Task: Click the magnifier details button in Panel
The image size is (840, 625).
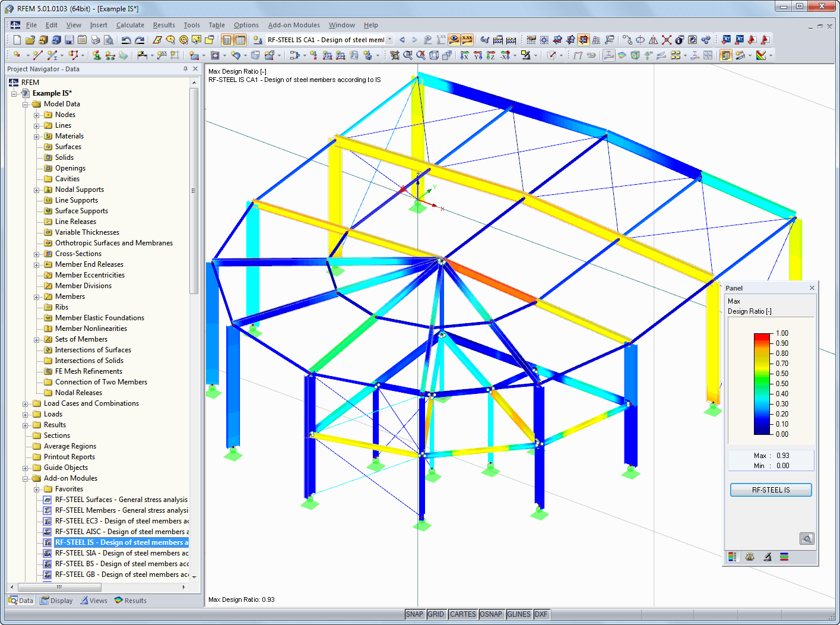Action: pos(806,538)
